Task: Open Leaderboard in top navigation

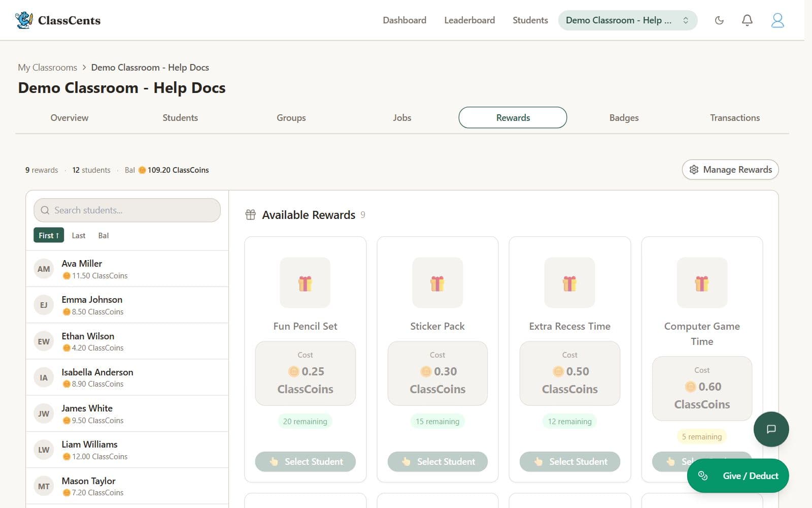Action: click(469, 20)
